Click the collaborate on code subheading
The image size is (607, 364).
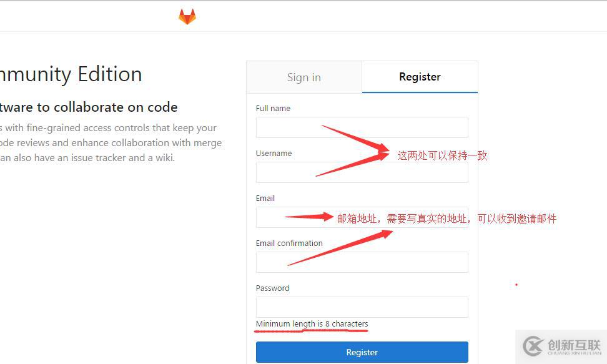[89, 107]
